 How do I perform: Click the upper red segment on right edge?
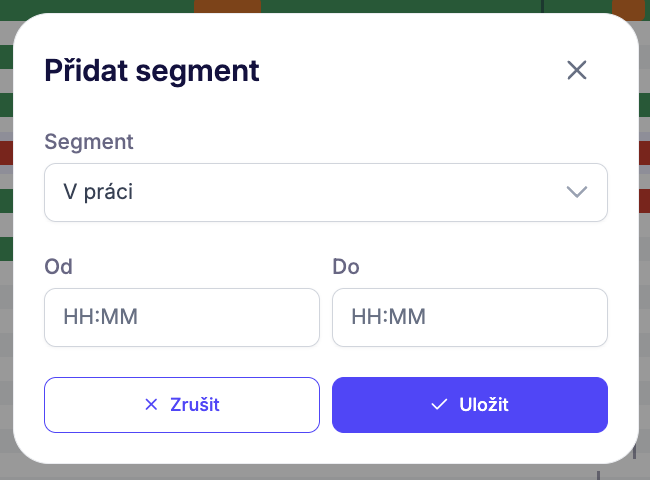coord(644,153)
